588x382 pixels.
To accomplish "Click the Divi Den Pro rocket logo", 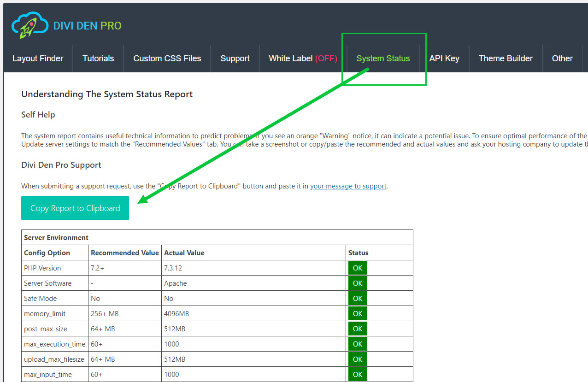I will pyautogui.click(x=30, y=25).
